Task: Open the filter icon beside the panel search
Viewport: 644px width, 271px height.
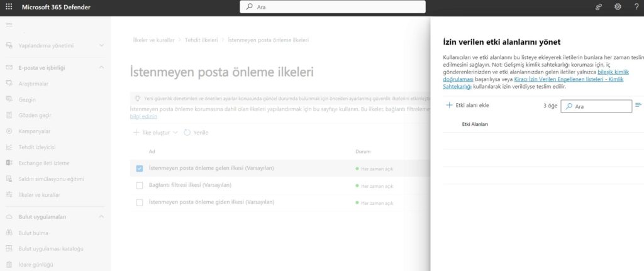Action: pos(638,105)
